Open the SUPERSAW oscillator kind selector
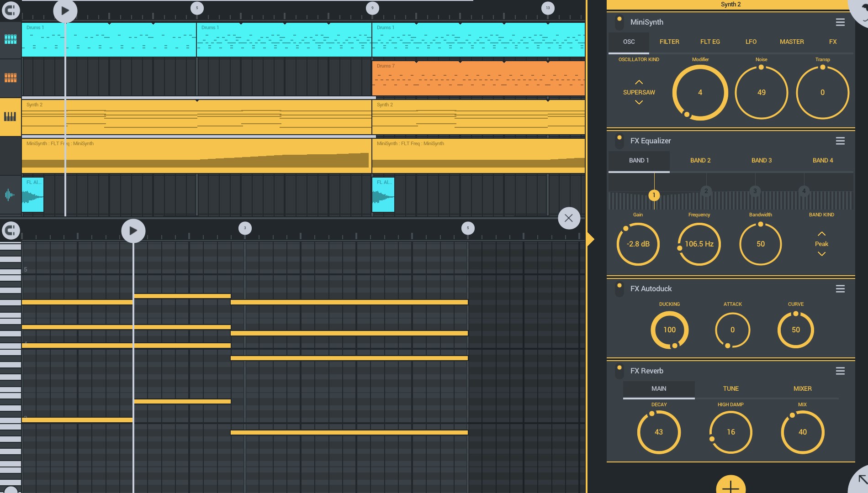Screen dimensions: 868x493 pos(639,92)
